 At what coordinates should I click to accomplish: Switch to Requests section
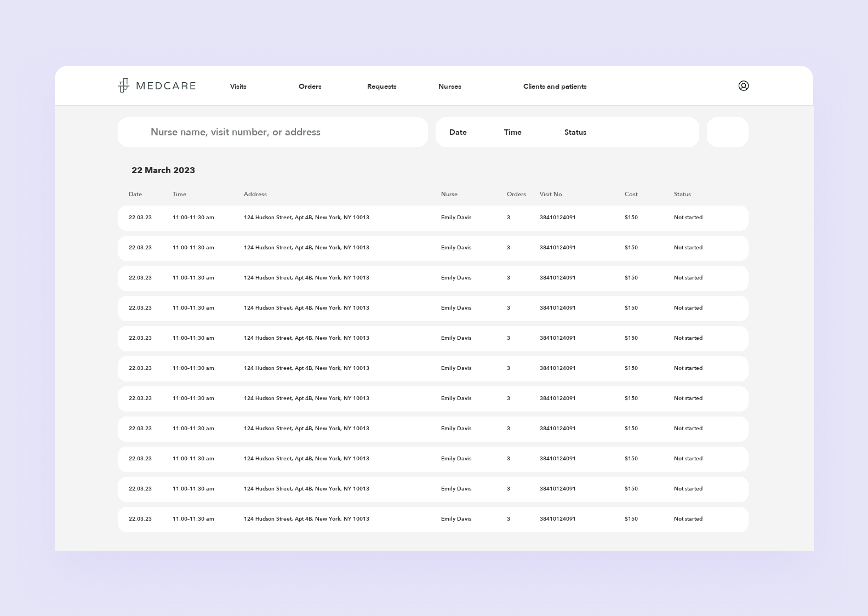pos(382,87)
